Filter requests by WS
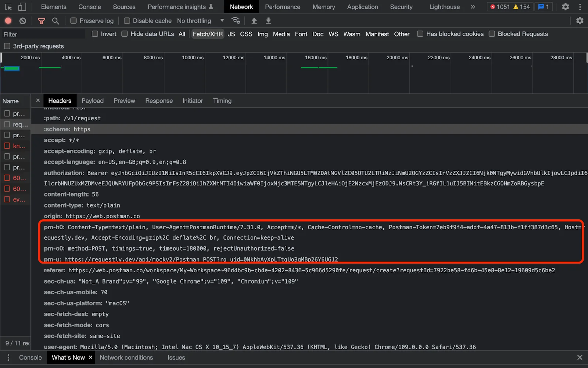 tap(333, 34)
